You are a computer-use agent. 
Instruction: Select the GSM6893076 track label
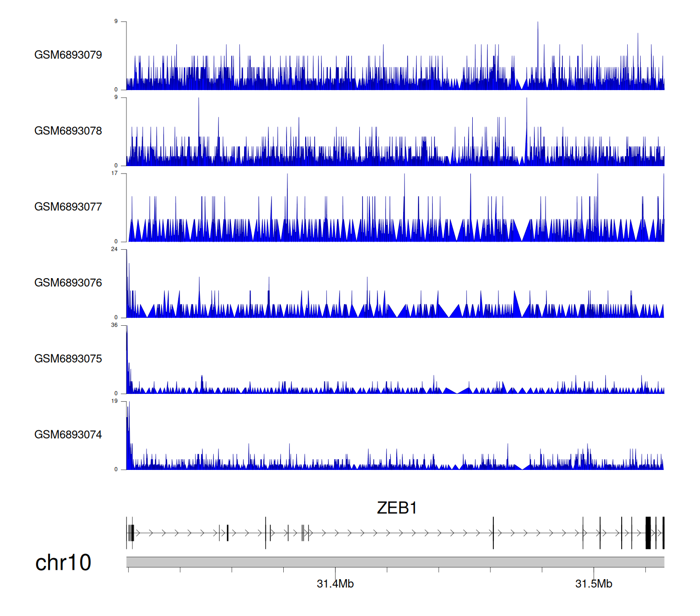pyautogui.click(x=68, y=283)
